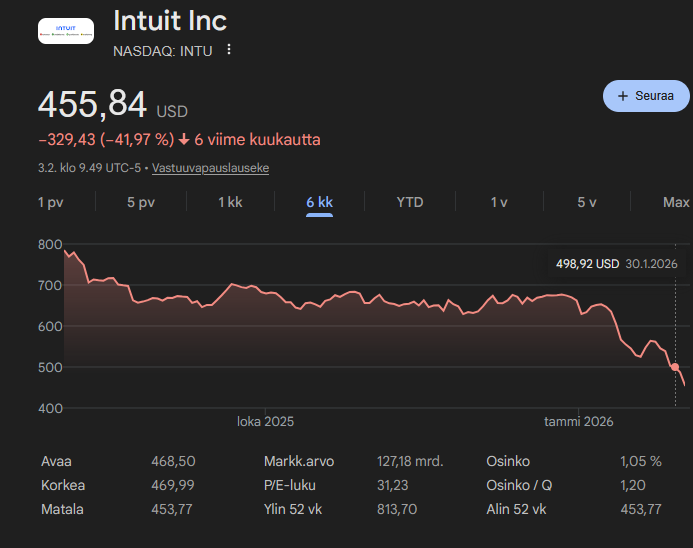This screenshot has width=693, height=548.
Task: Click the red down arrow icon
Action: coord(184,140)
